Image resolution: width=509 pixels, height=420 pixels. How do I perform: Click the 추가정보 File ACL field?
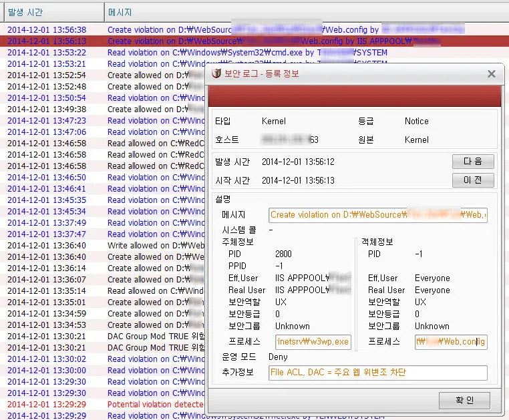pos(378,373)
